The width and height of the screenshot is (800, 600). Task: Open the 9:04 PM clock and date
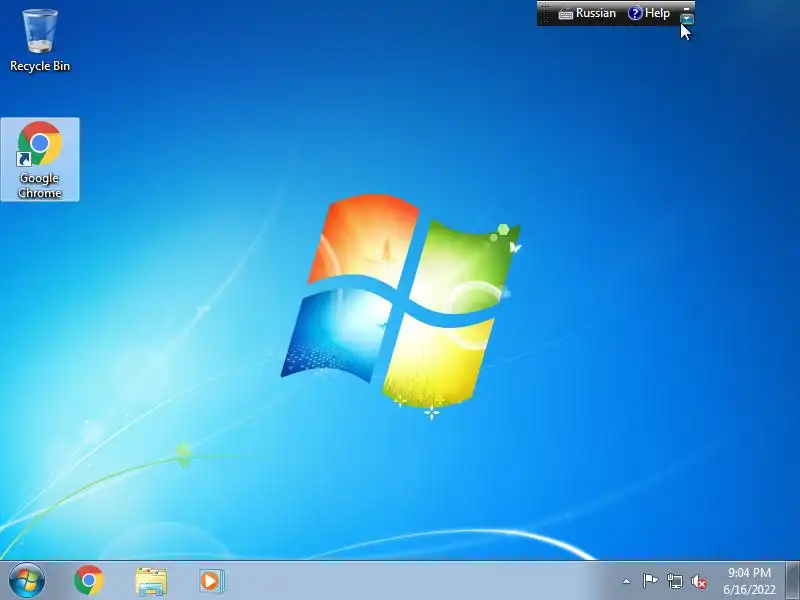point(749,581)
